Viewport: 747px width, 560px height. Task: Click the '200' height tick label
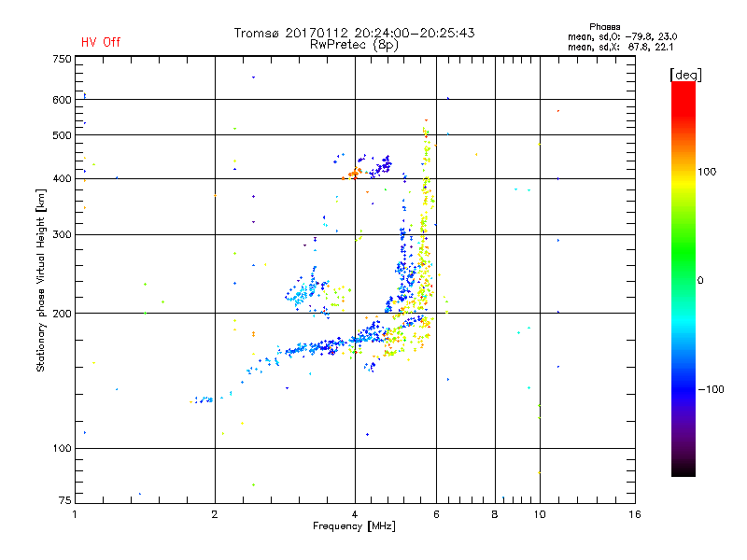coord(62,314)
